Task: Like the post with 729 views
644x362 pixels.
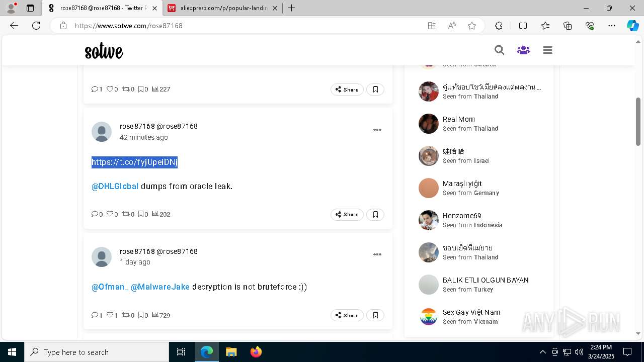Action: 110,315
